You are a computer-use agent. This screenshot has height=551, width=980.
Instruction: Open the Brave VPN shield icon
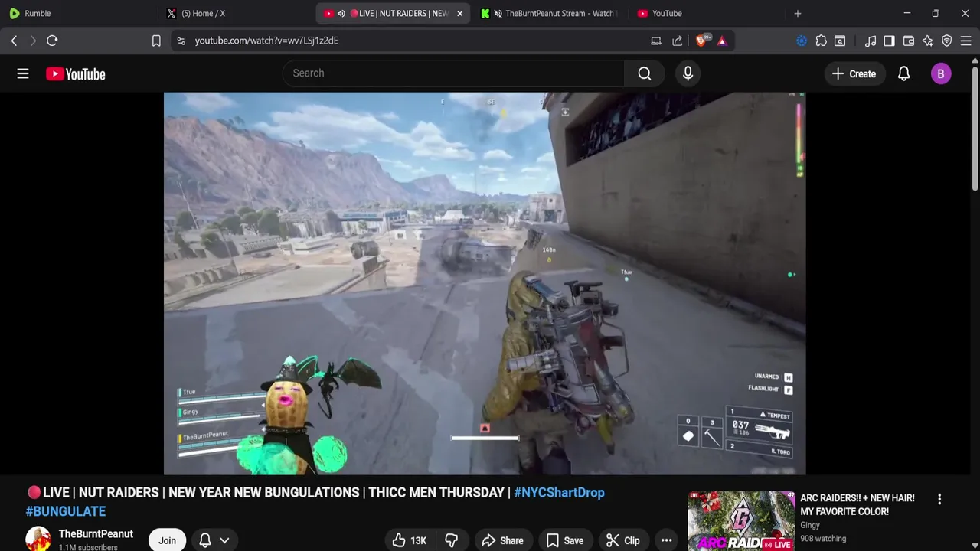(x=947, y=41)
